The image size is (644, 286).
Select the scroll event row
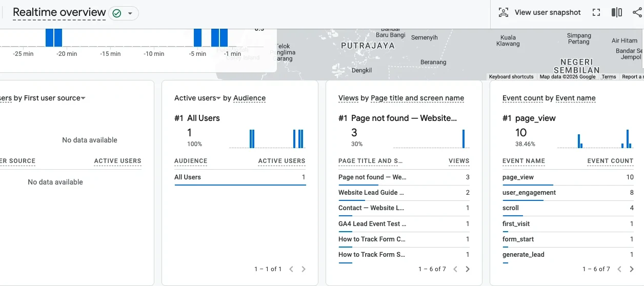568,208
